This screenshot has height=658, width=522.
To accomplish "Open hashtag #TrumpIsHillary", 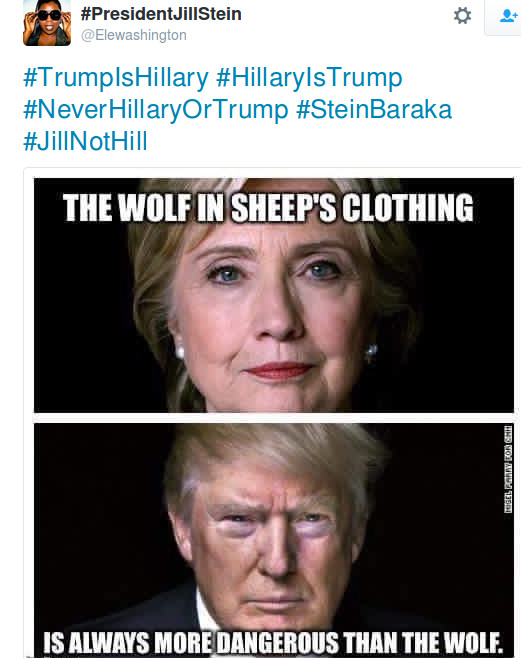I will [x=116, y=78].
